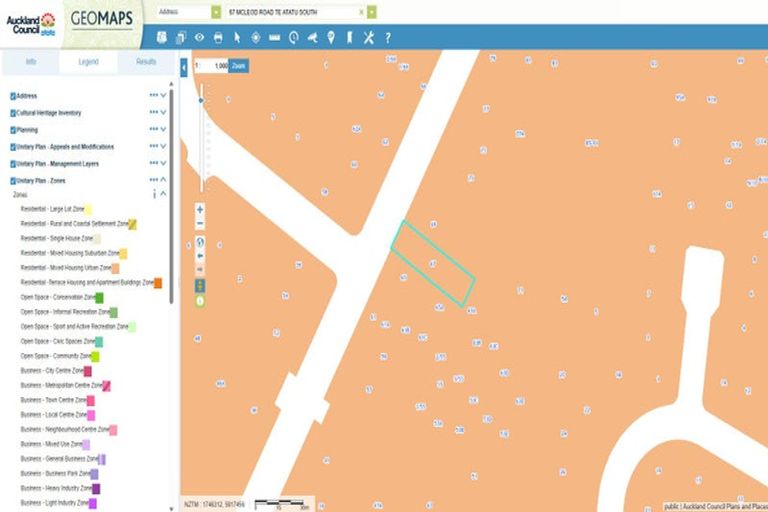Collapse the Unitary Plan - Zones group
768x512 pixels.
coord(163,181)
